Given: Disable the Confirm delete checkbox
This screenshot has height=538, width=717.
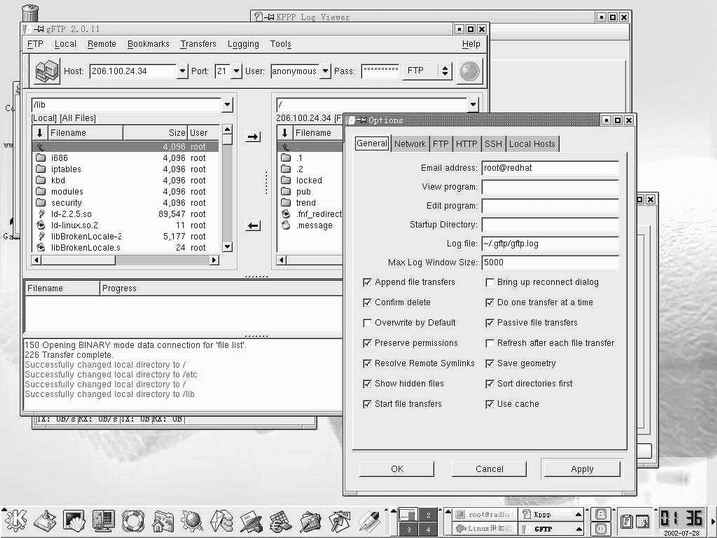Looking at the screenshot, I should (x=368, y=302).
